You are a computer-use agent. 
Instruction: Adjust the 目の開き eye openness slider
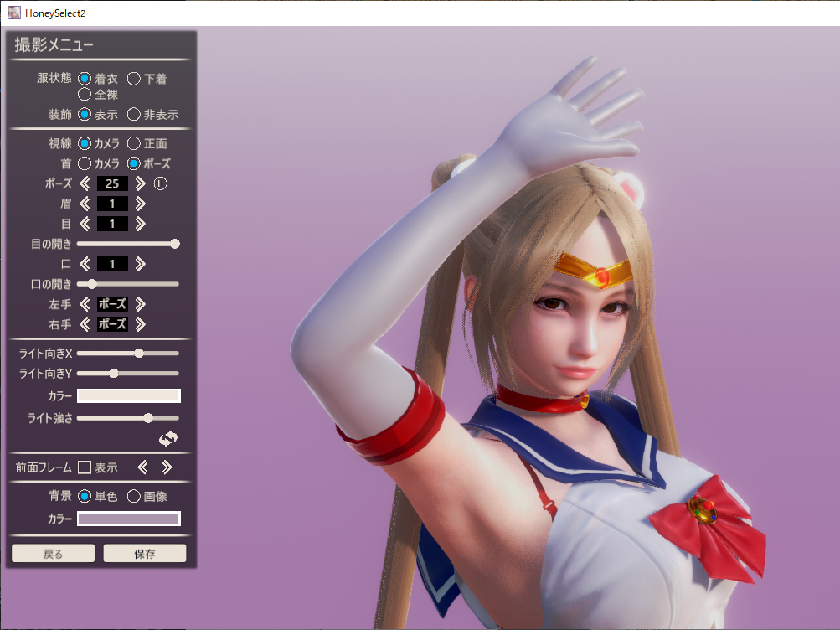click(x=128, y=244)
